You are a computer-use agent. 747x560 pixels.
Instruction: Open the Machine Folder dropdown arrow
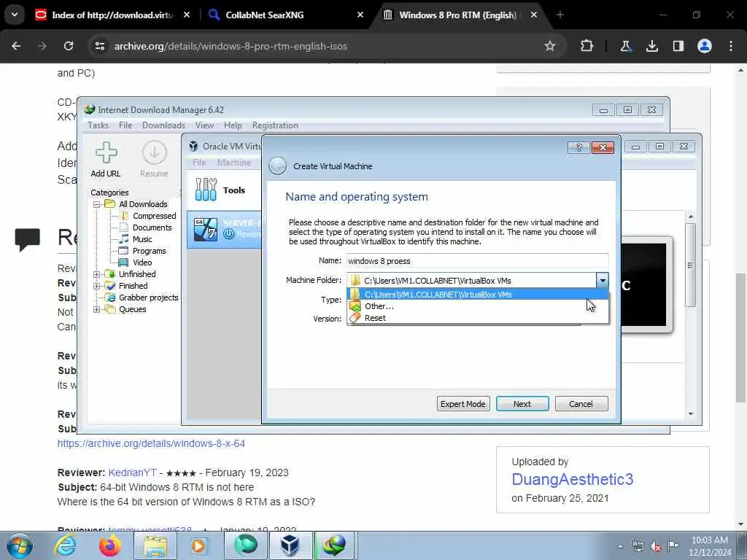[x=602, y=281]
